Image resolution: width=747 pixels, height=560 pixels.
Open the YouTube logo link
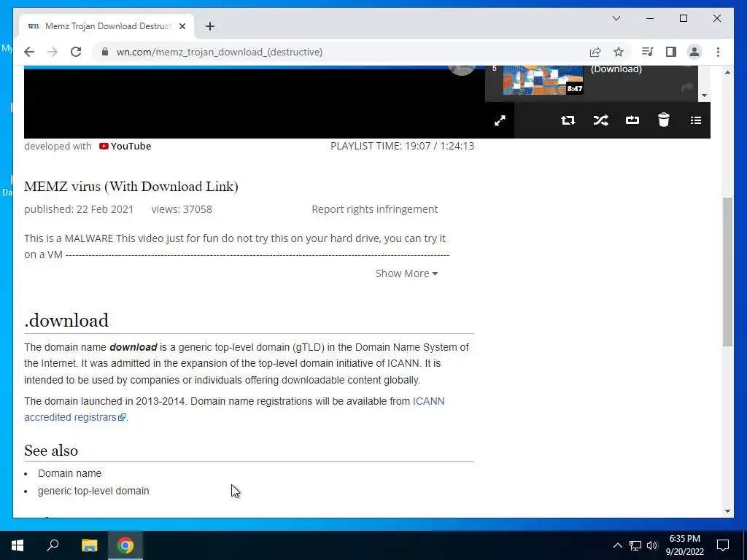(125, 146)
